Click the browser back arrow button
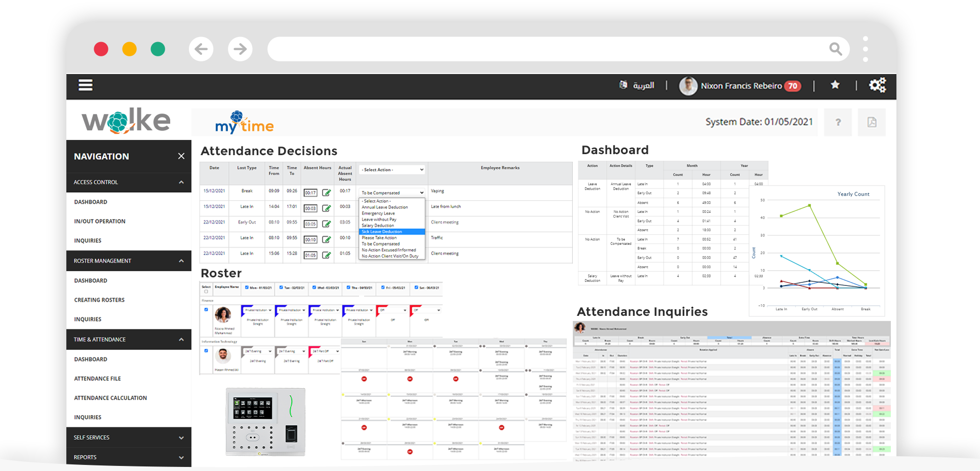This screenshot has width=980, height=471. 201,49
